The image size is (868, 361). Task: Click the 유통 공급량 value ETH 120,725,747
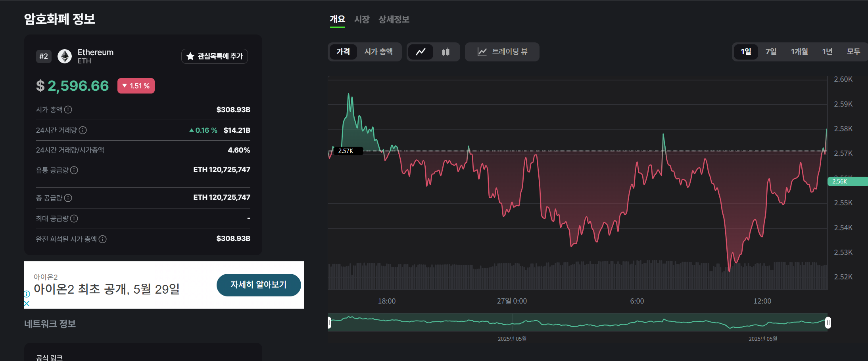[222, 170]
